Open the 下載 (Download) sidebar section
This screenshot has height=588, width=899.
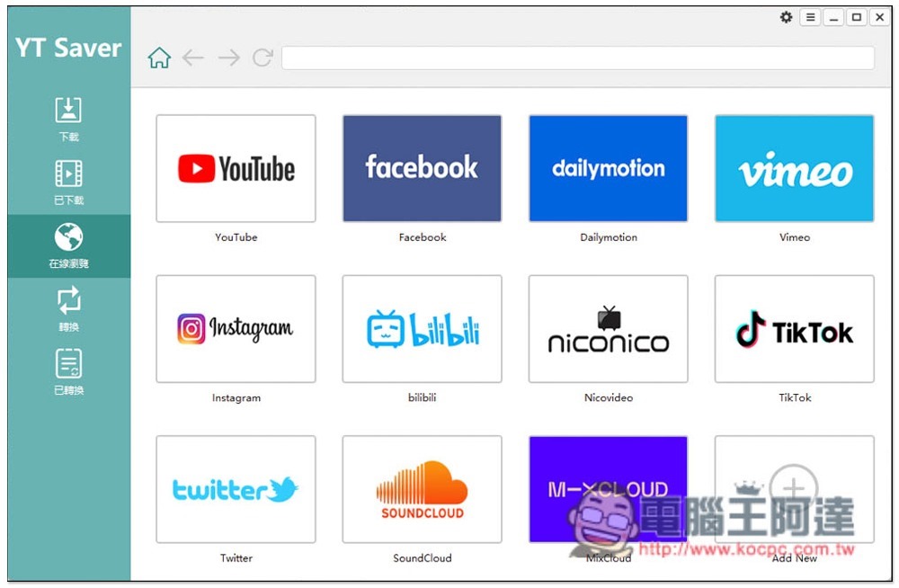point(68,120)
